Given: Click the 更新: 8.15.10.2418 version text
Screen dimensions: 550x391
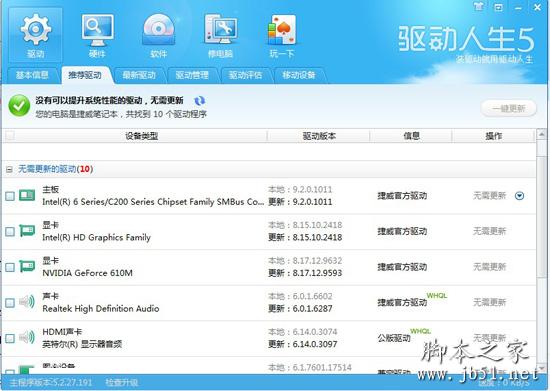Looking at the screenshot, I should point(305,237).
